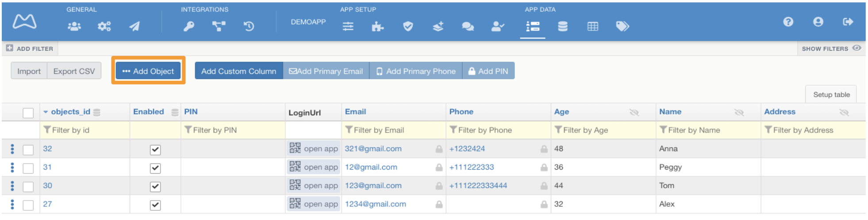
Task: Click the app logo icon
Action: tap(24, 21)
